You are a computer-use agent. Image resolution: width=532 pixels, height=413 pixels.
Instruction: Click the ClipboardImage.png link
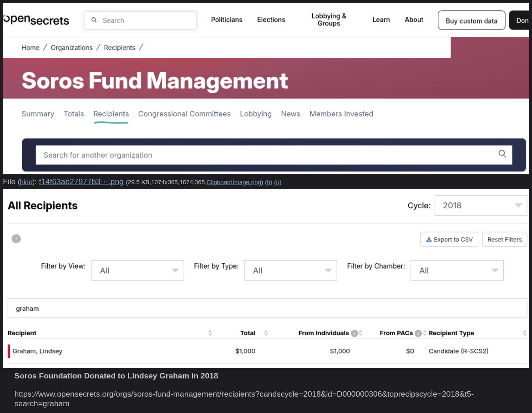[234, 182]
